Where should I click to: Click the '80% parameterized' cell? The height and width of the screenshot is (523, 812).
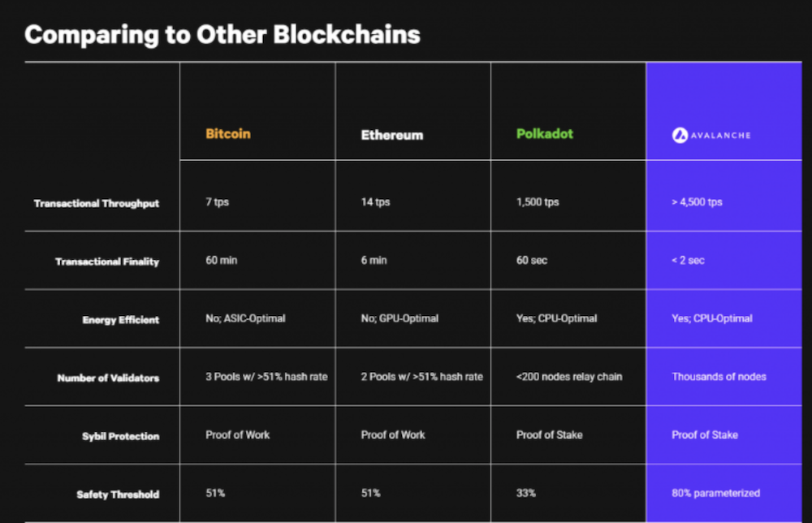715,493
